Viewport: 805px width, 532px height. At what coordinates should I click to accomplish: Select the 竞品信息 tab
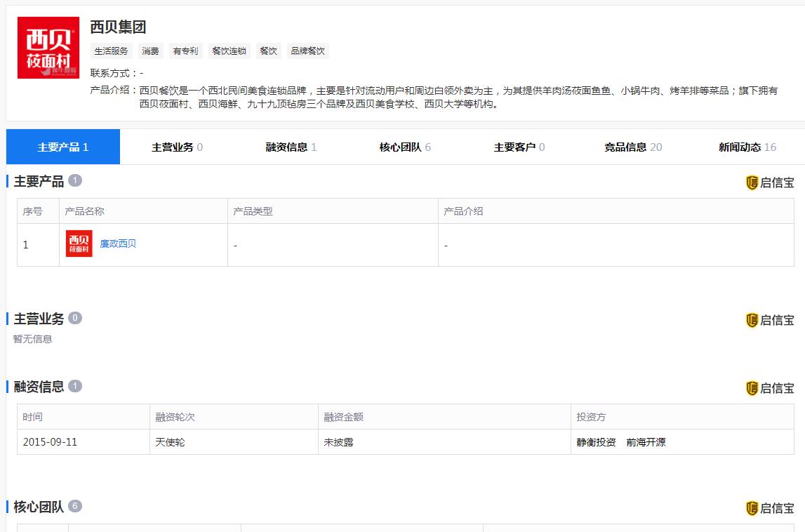click(x=633, y=147)
